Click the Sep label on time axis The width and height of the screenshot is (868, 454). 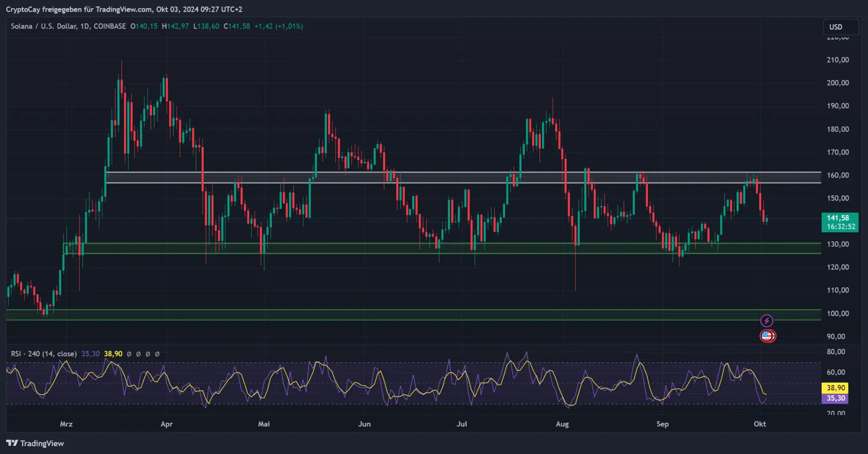click(662, 424)
